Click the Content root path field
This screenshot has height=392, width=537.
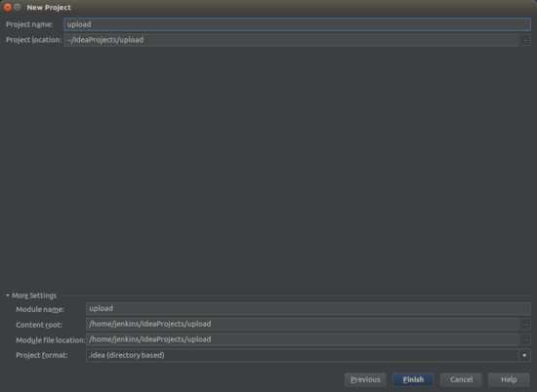(302, 324)
